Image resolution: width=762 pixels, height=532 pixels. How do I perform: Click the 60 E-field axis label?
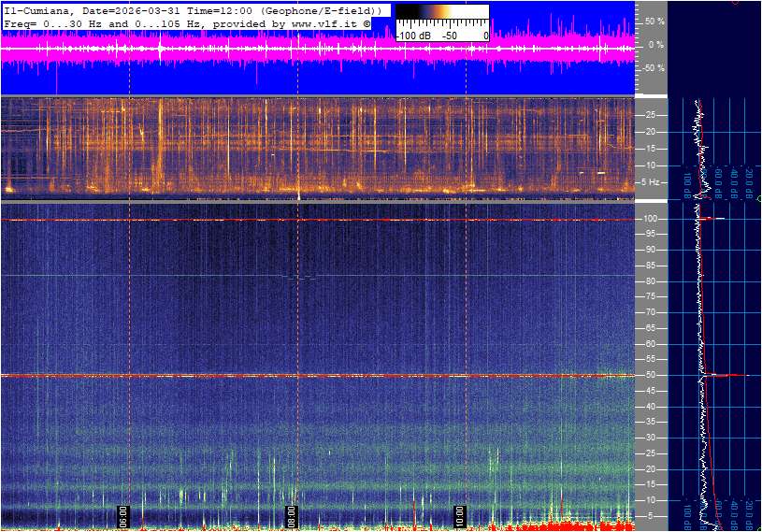coord(650,344)
